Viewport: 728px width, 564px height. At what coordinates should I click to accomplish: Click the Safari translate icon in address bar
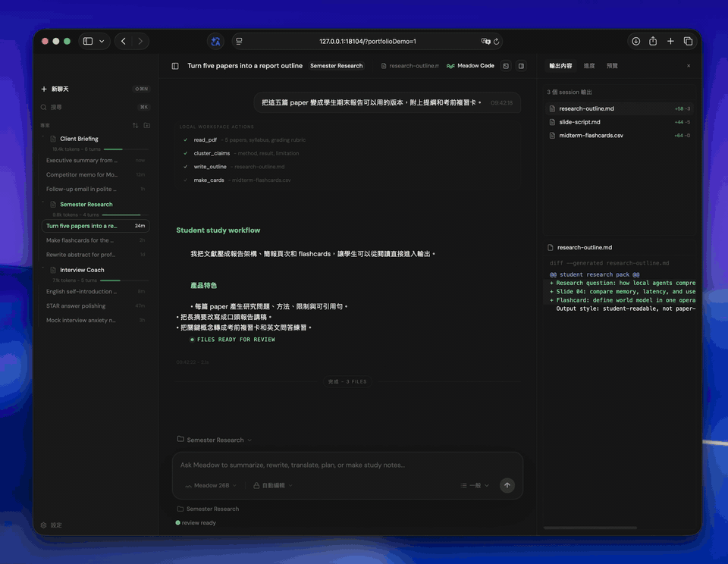click(x=485, y=41)
